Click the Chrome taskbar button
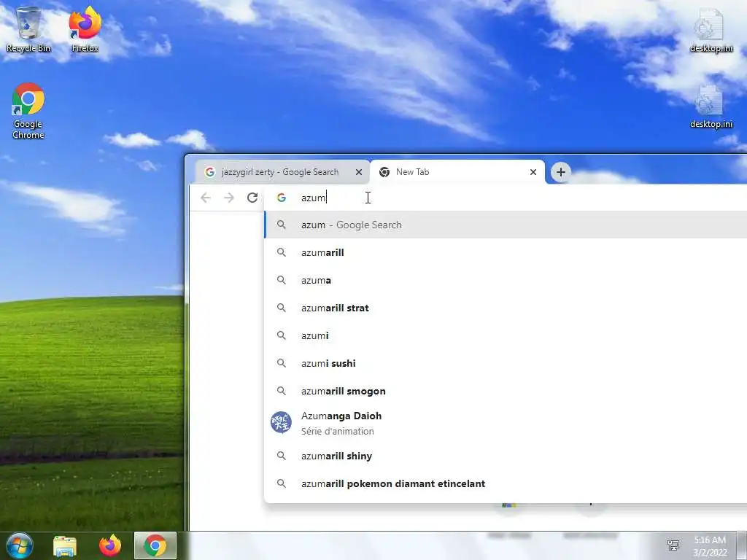This screenshot has height=560, width=747. [155, 545]
